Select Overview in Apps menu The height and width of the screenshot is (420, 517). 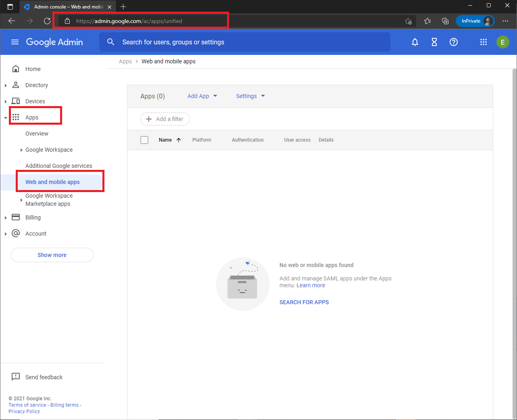37,134
